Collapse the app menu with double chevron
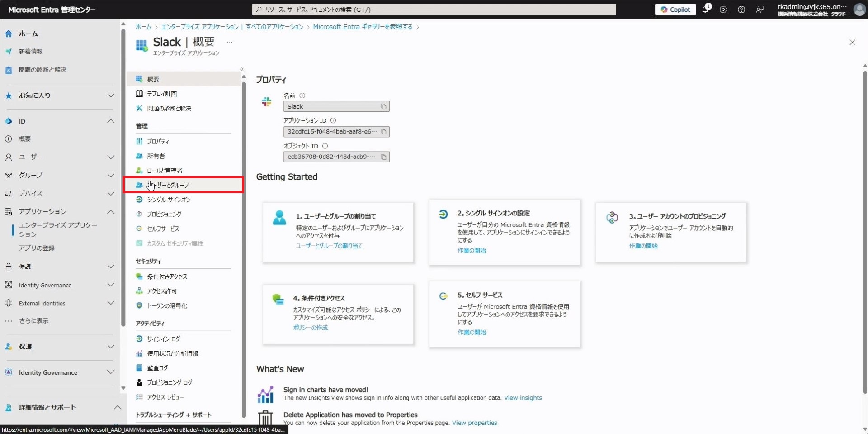 point(242,69)
